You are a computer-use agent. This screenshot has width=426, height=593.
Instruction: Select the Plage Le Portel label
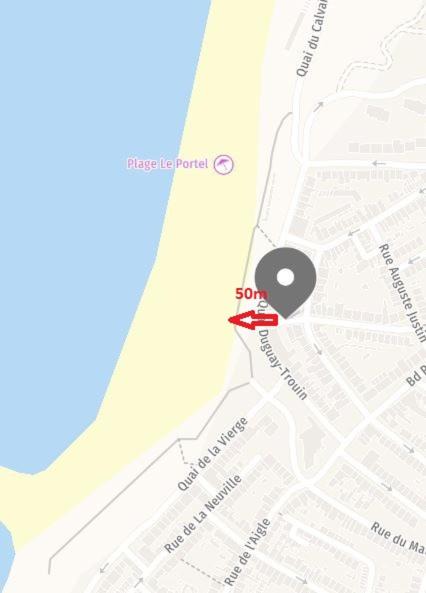click(167, 164)
